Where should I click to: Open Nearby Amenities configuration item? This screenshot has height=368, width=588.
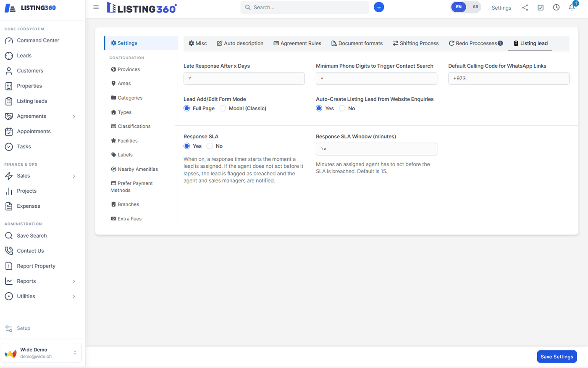coord(134,169)
